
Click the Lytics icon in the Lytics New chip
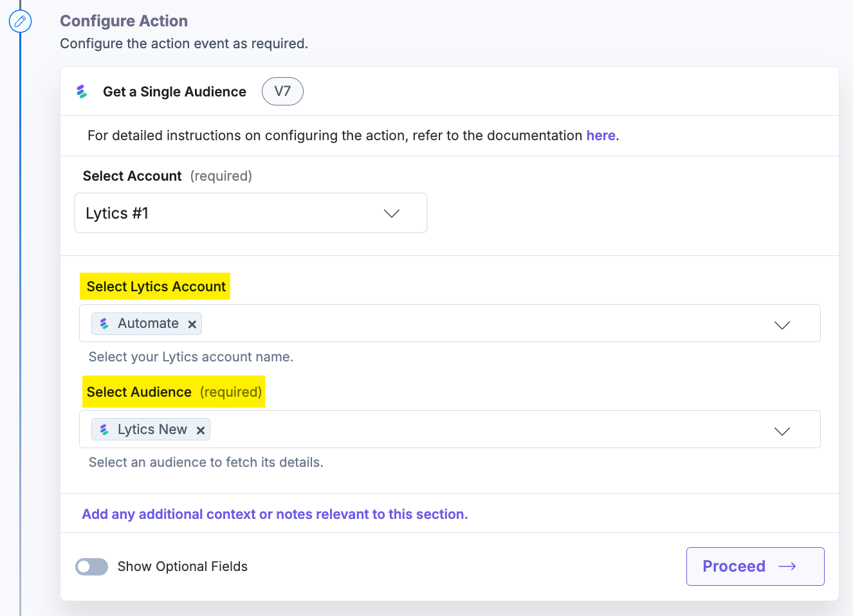tap(104, 430)
